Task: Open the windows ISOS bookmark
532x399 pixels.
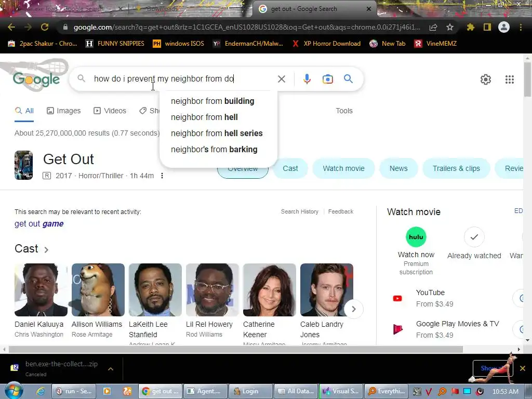Action: 179,44
